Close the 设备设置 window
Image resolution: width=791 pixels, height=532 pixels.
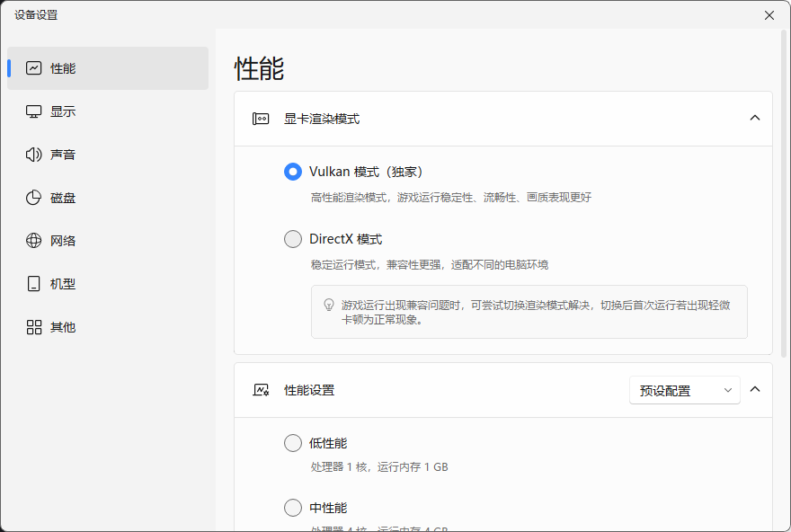point(769,15)
